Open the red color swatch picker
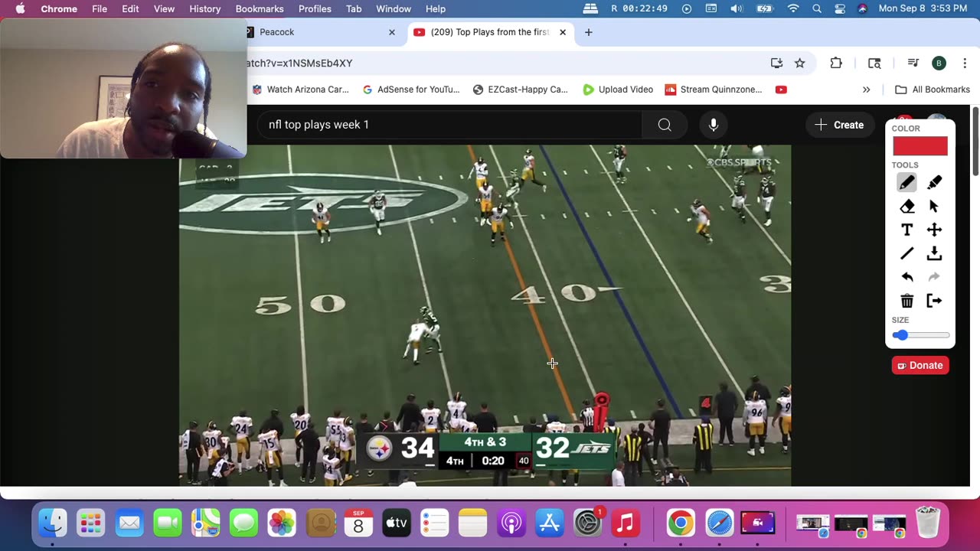 pyautogui.click(x=920, y=145)
